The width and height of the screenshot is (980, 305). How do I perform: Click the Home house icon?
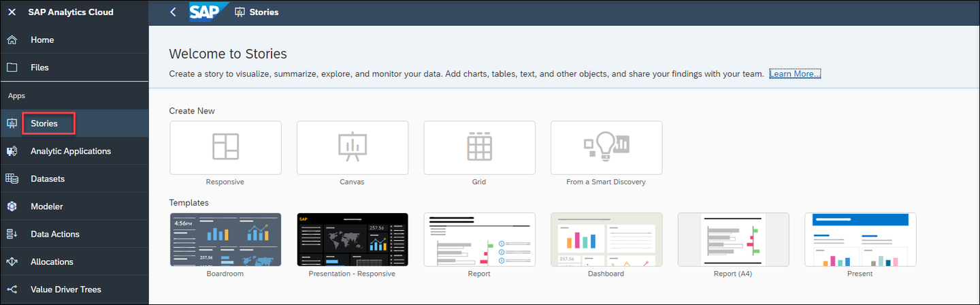coord(12,40)
